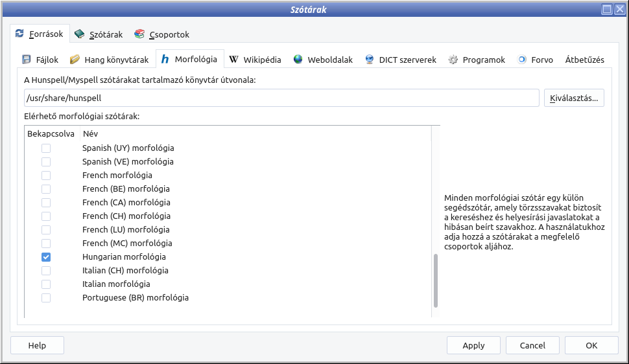Click the Weboldalak globe icon
Image resolution: width=629 pixels, height=364 pixels.
(298, 60)
